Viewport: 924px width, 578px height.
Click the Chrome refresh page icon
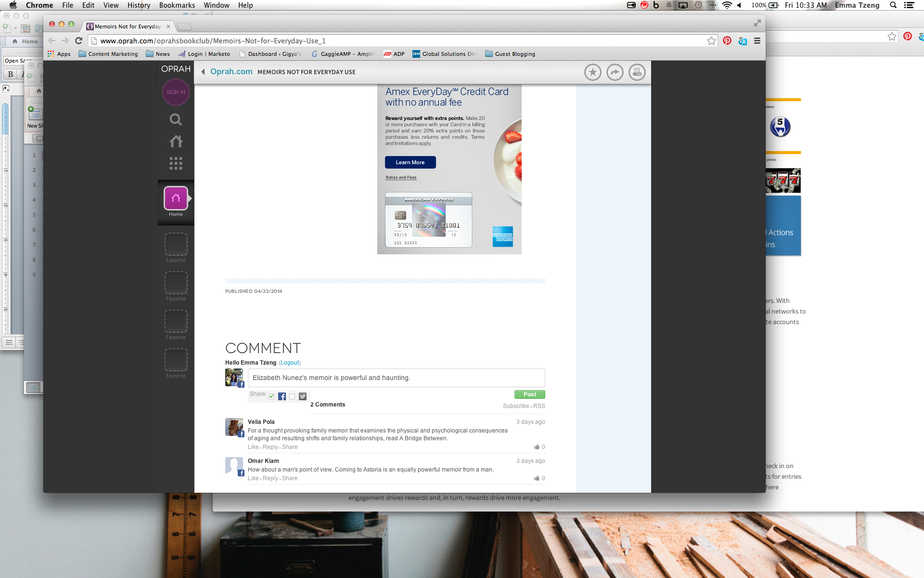tap(78, 40)
